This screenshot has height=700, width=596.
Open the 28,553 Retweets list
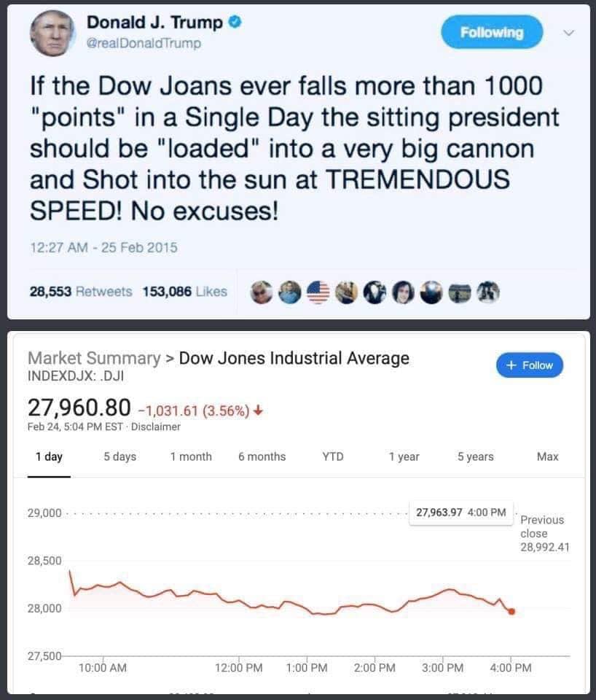80,292
